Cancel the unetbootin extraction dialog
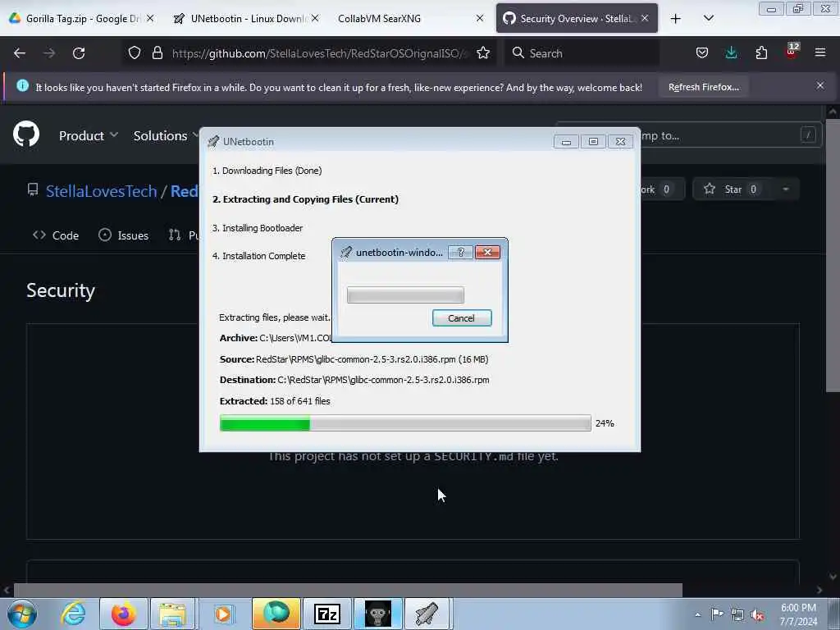Viewport: 840px width, 630px height. [x=462, y=317]
